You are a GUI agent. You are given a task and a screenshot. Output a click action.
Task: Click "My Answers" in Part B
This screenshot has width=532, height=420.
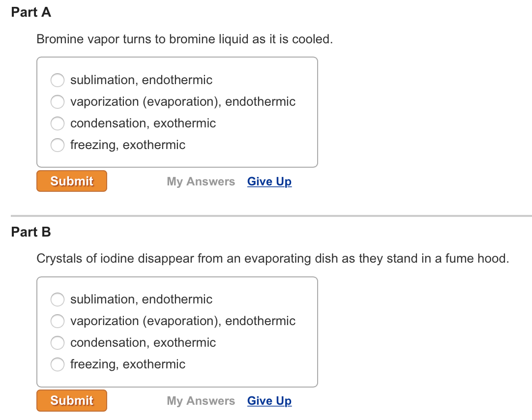coord(201,401)
